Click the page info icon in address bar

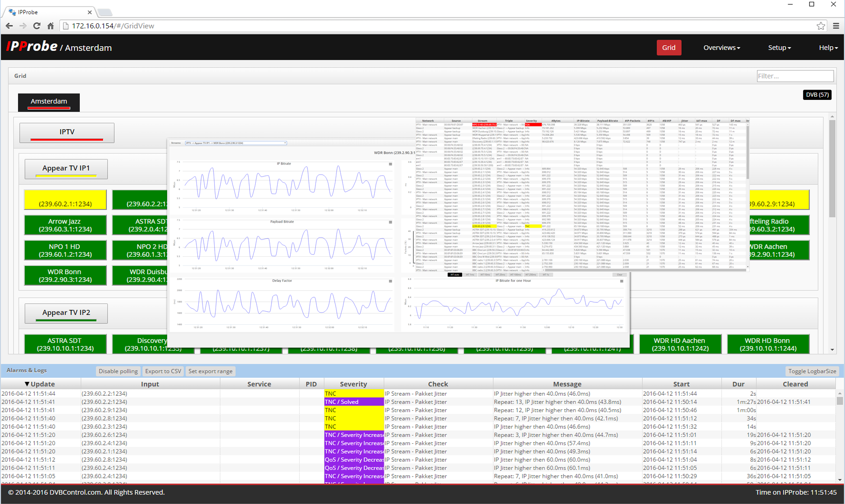[x=66, y=26]
